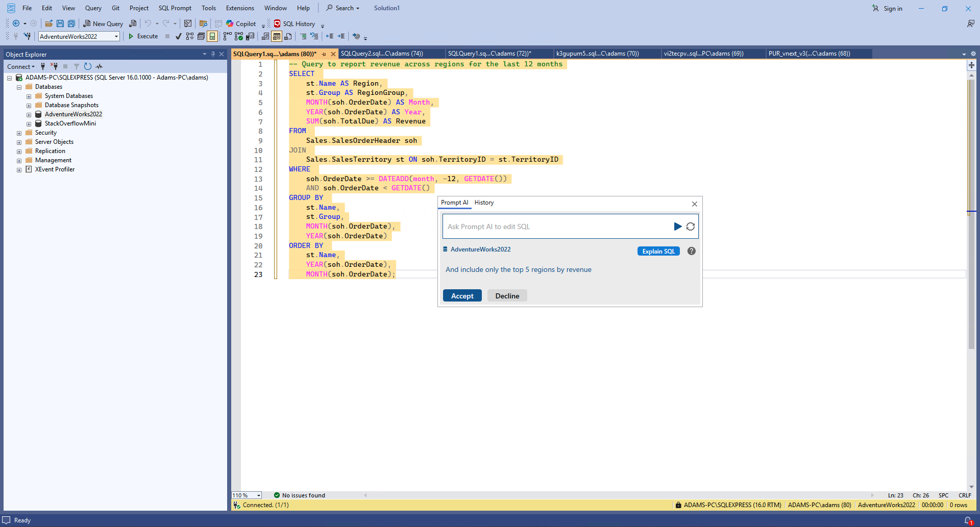
Task: Open the Query menu
Action: (93, 8)
